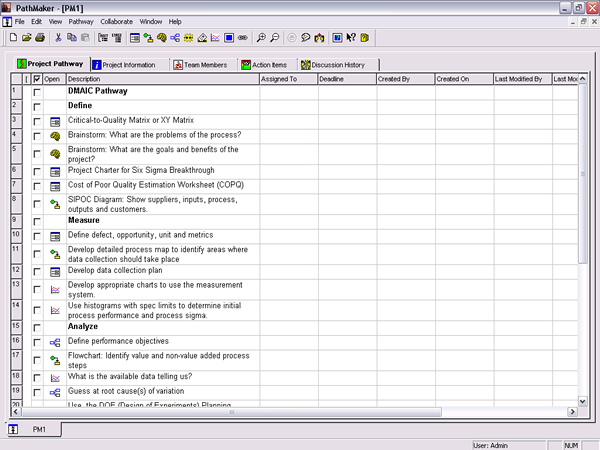Click the What's This pointer help icon

[x=351, y=38]
